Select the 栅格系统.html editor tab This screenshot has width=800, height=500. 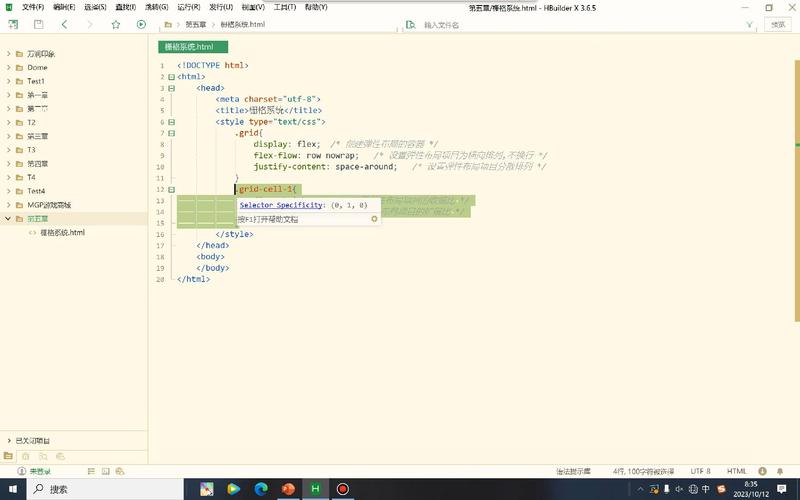click(193, 46)
